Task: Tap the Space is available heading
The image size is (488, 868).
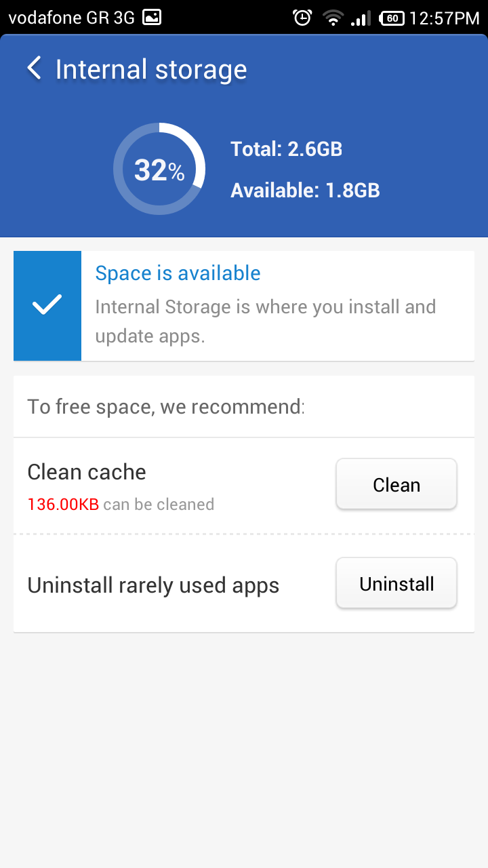Action: pos(178,273)
